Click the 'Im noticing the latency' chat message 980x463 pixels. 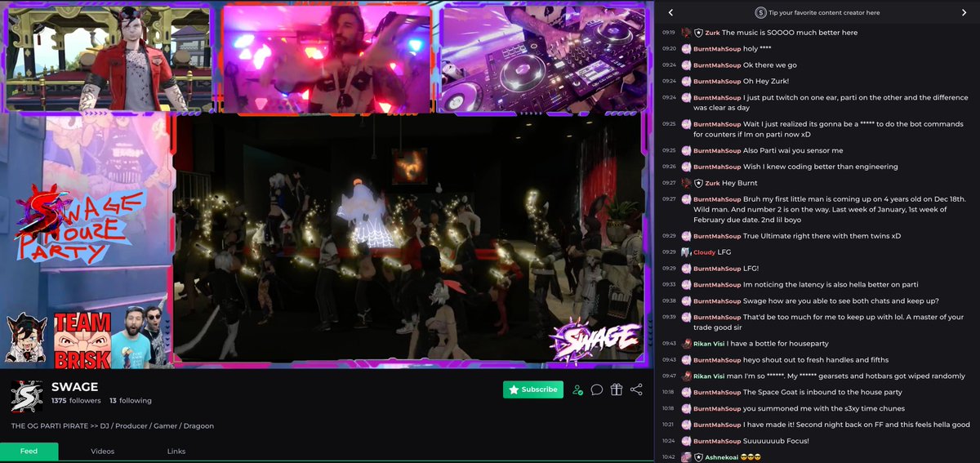coord(831,285)
